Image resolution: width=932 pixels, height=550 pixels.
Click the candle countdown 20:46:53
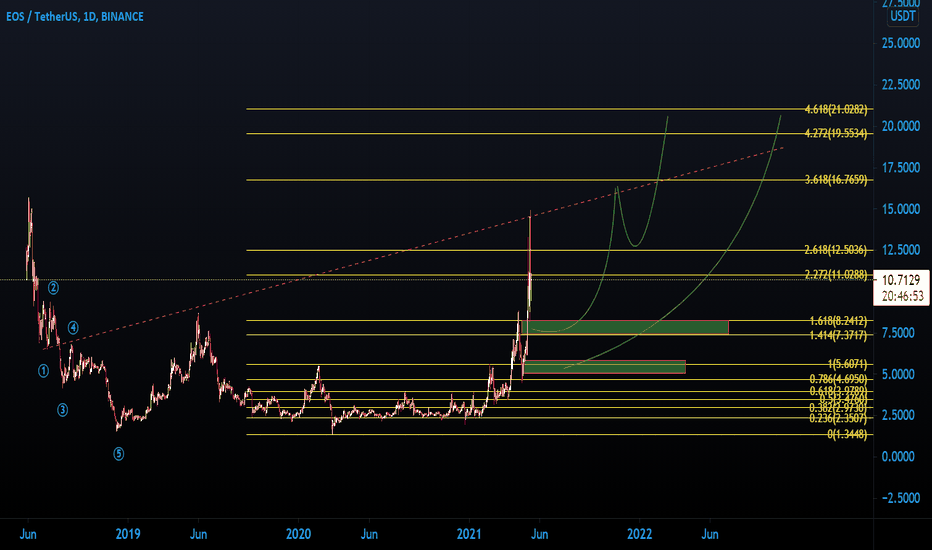click(902, 296)
